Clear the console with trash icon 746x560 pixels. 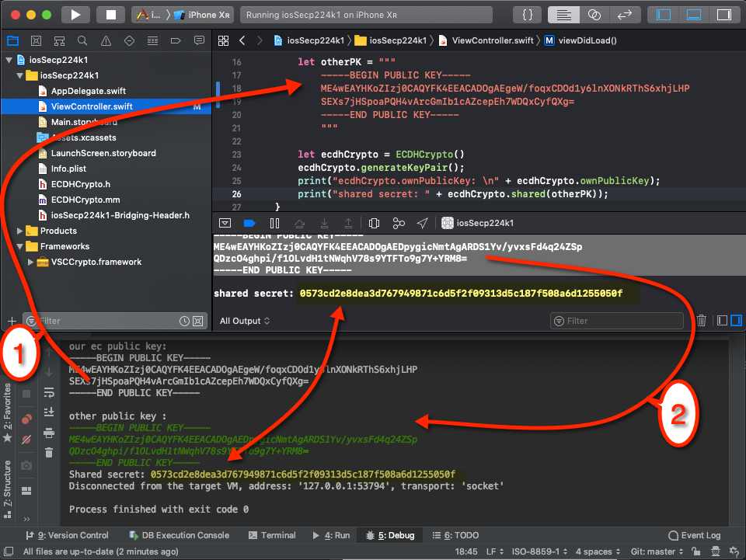[701, 321]
